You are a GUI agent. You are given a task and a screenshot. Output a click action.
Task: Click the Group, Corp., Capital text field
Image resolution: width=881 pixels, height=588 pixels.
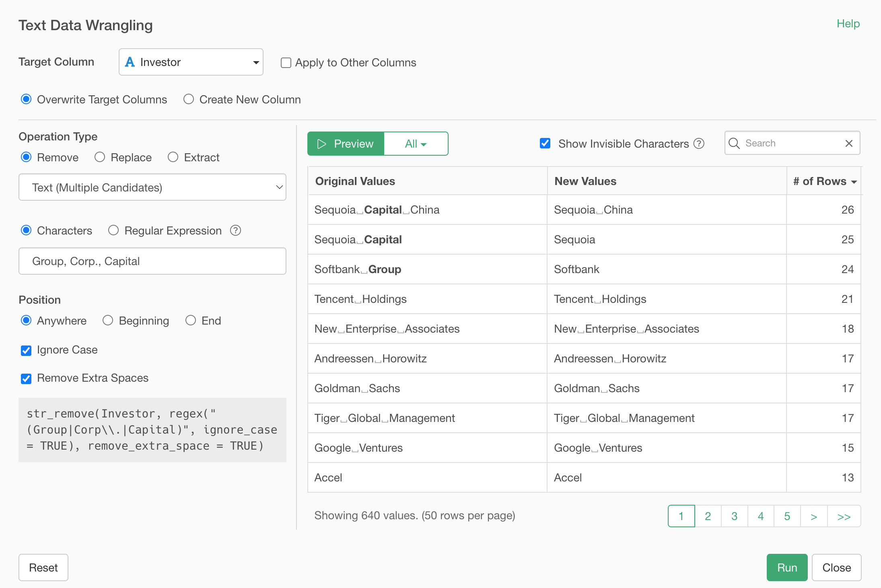[152, 261]
